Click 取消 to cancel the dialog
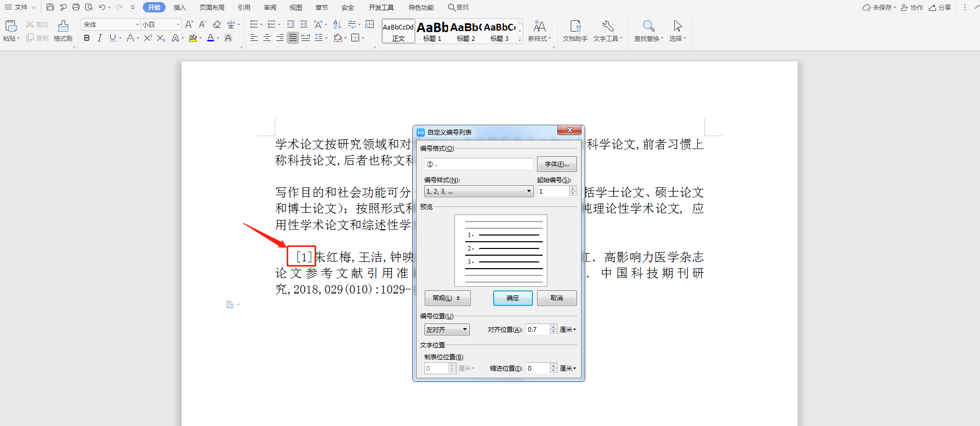 pyautogui.click(x=557, y=298)
